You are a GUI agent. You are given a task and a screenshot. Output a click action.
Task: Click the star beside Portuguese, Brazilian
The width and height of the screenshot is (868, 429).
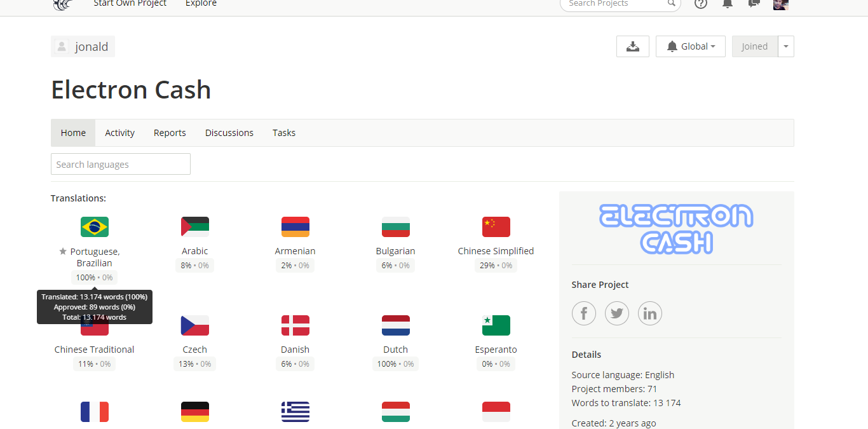(x=63, y=252)
